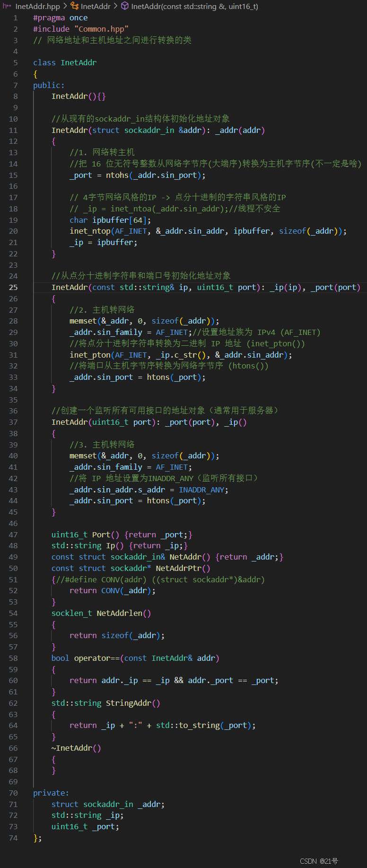Click 'NetAddr() {return _addr;}' line

[167, 557]
